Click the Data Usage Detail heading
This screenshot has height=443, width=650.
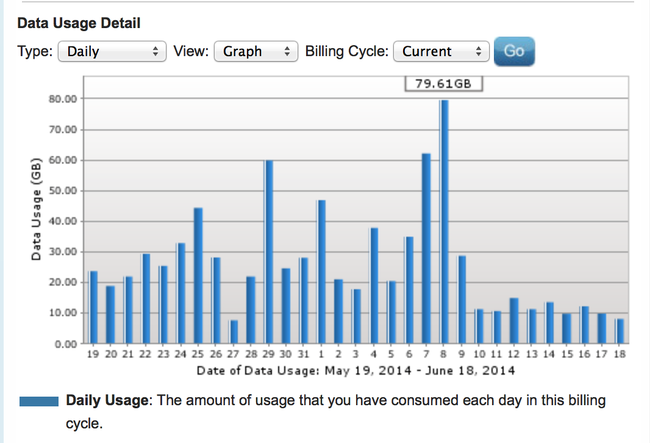[79, 22]
